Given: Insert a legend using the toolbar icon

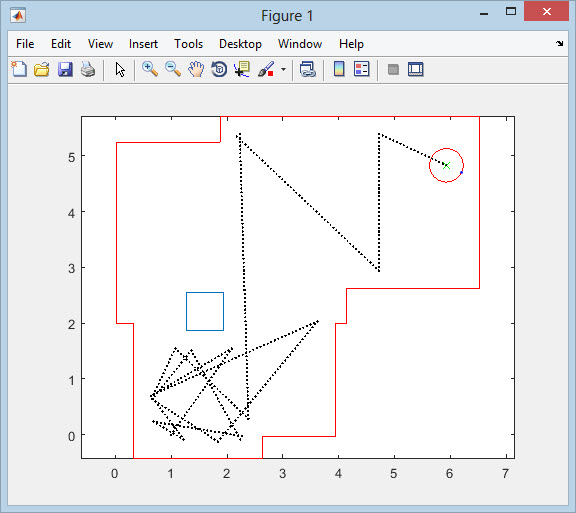Looking at the screenshot, I should click(361, 69).
